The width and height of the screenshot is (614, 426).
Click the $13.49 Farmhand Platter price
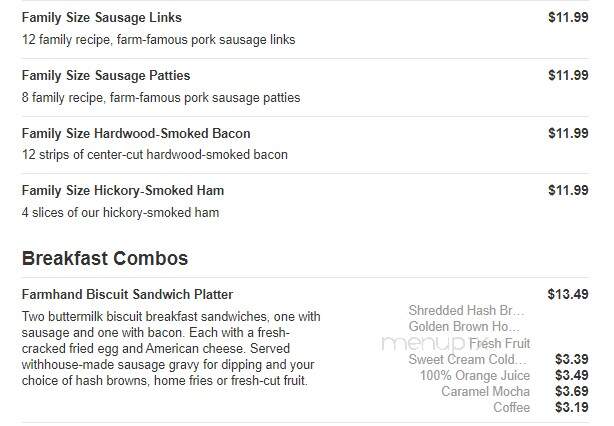pyautogui.click(x=568, y=294)
